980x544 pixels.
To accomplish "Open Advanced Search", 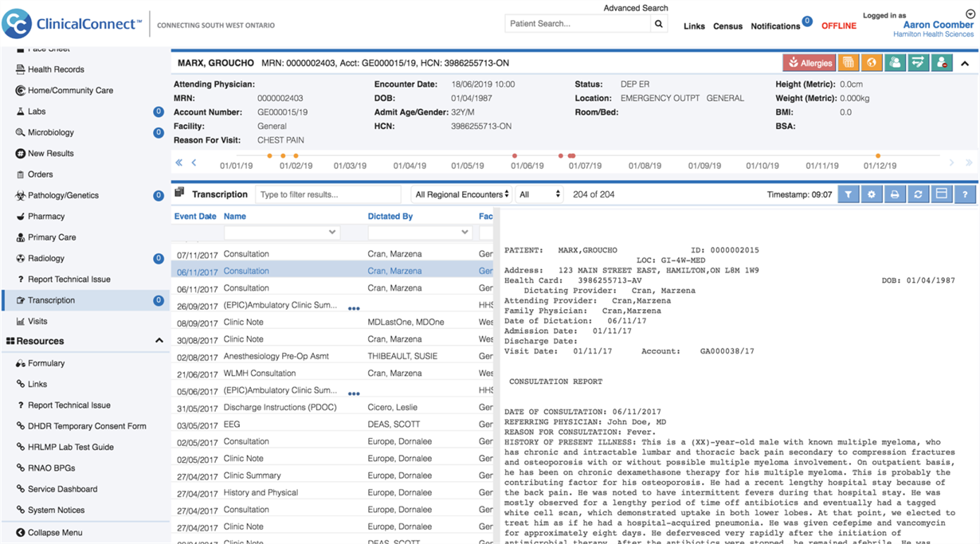I will (x=636, y=8).
